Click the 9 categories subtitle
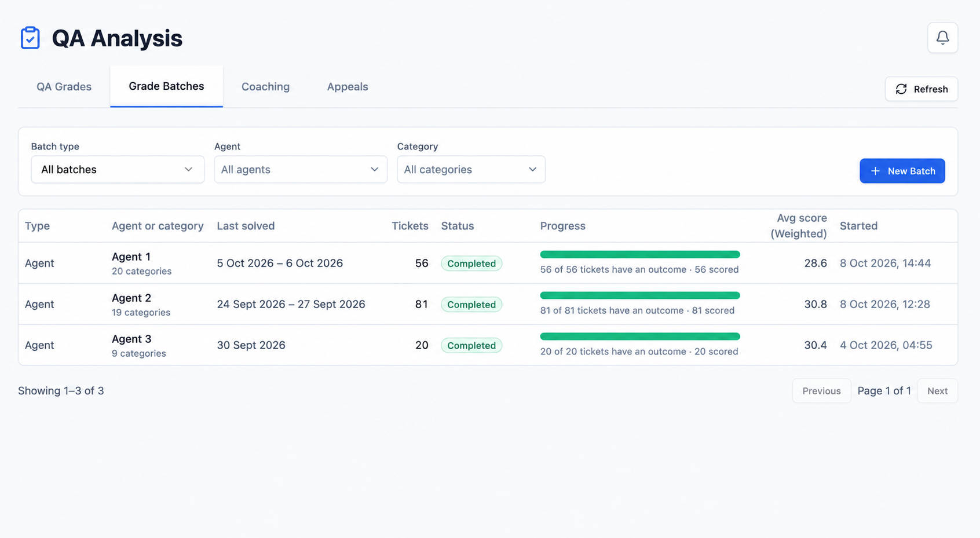The image size is (980, 538). coord(139,353)
